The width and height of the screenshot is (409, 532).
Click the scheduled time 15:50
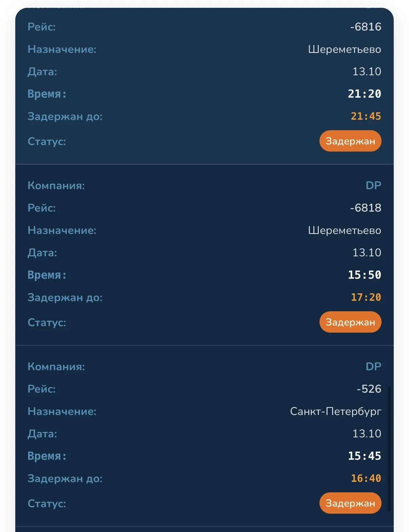point(365,275)
